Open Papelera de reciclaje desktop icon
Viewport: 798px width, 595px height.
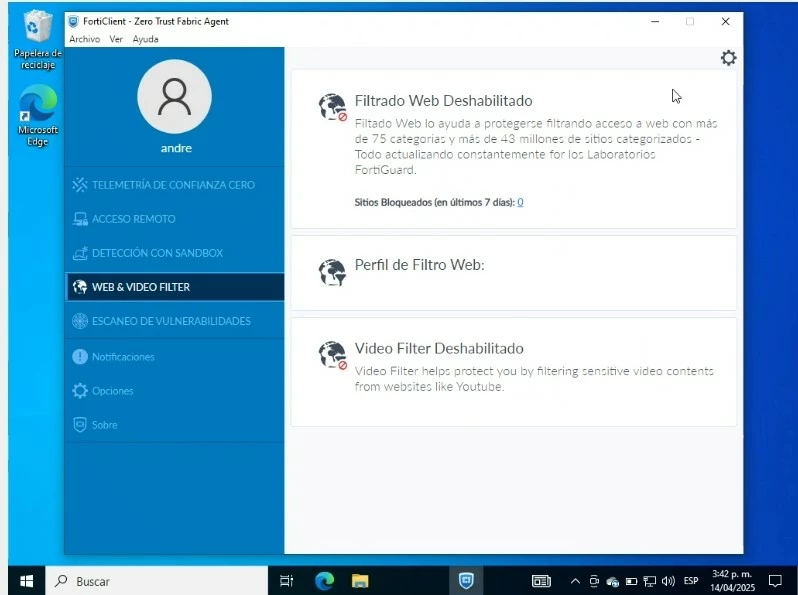(x=38, y=40)
